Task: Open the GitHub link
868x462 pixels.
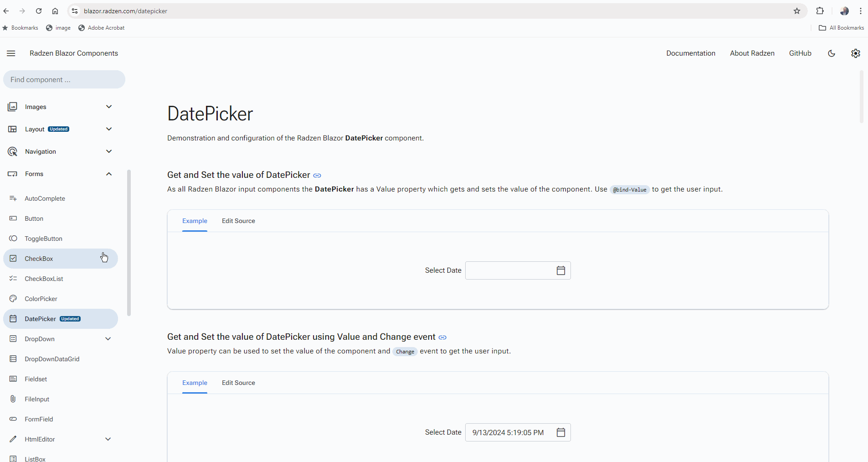Action: pyautogui.click(x=800, y=53)
